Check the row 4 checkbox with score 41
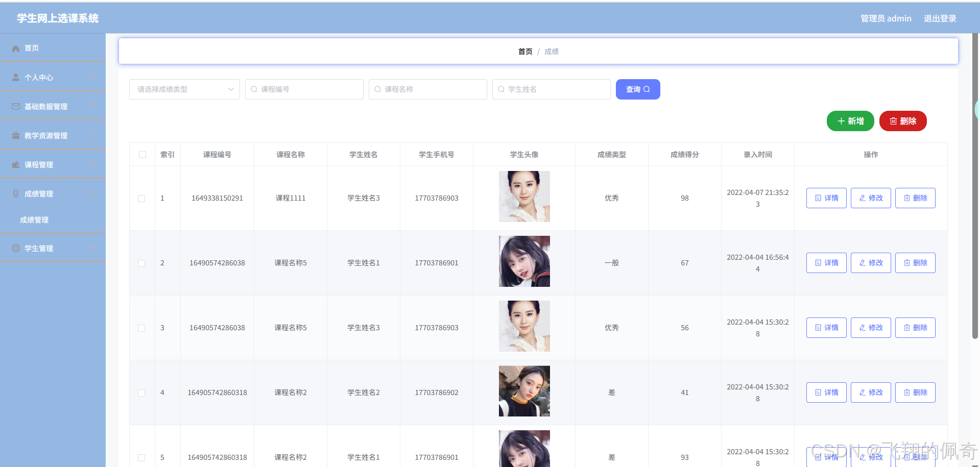 (141, 393)
